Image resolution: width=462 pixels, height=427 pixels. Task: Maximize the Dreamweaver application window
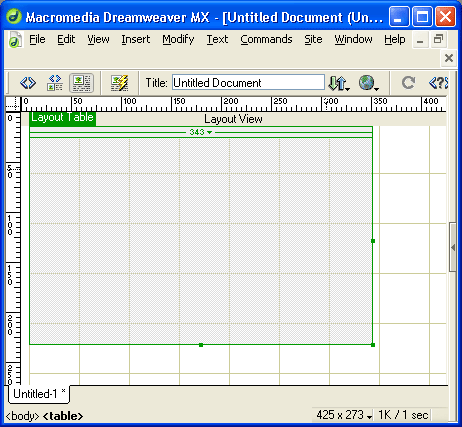click(x=422, y=17)
